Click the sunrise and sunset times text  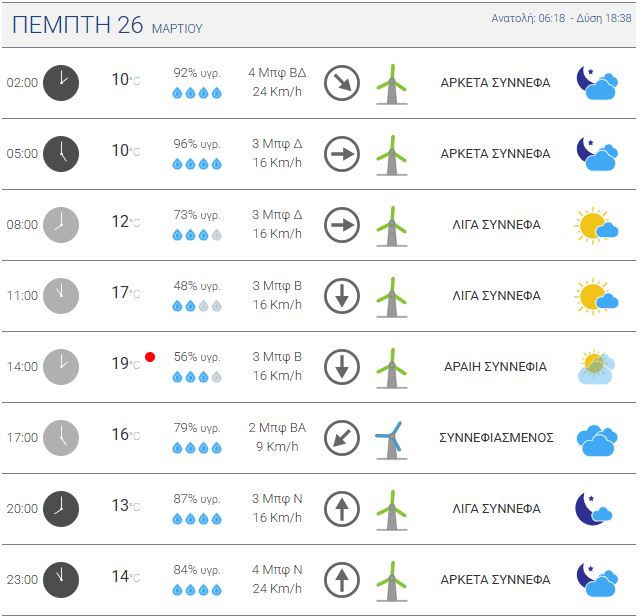click(x=561, y=19)
